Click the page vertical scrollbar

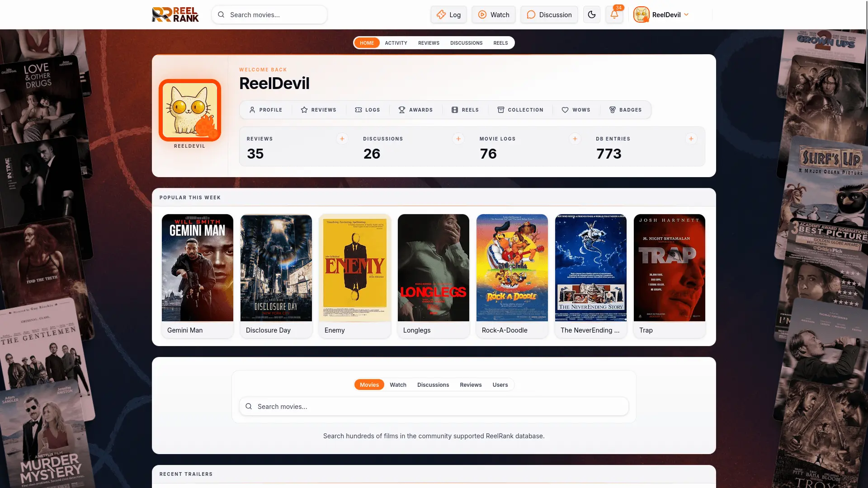point(866,54)
